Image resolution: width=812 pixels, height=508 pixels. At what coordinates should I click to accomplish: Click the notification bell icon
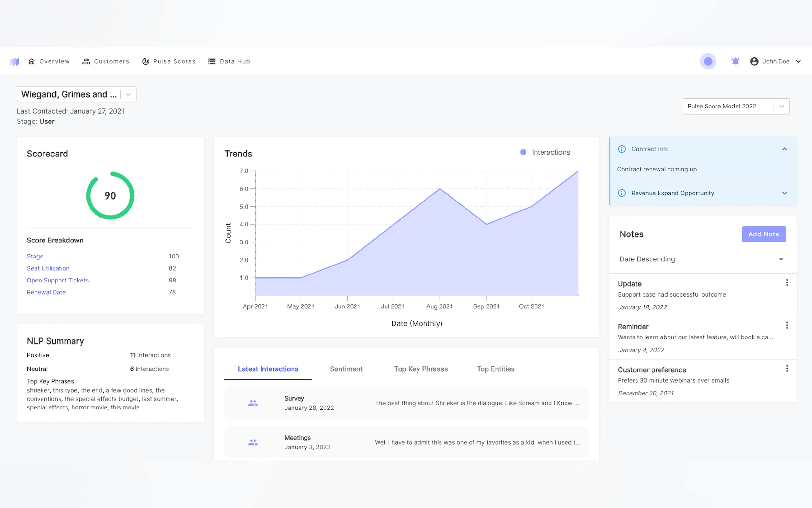coord(735,61)
